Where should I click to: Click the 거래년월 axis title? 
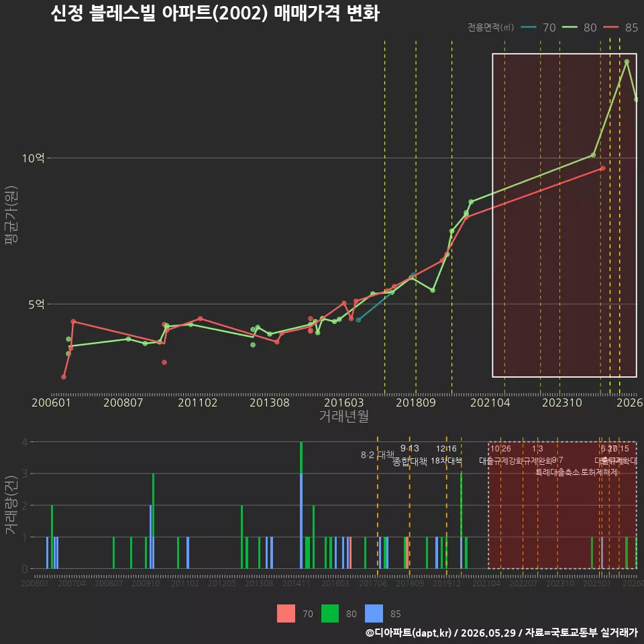pyautogui.click(x=343, y=416)
